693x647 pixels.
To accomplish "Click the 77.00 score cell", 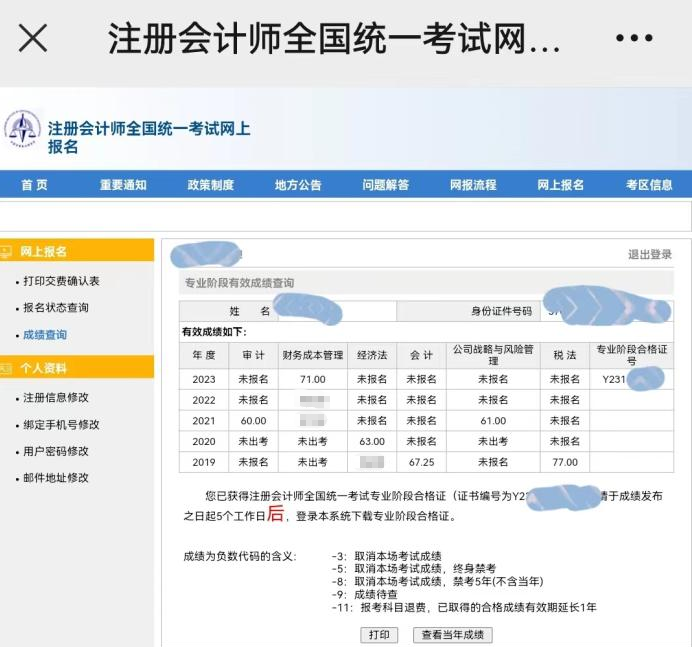I will point(564,462).
